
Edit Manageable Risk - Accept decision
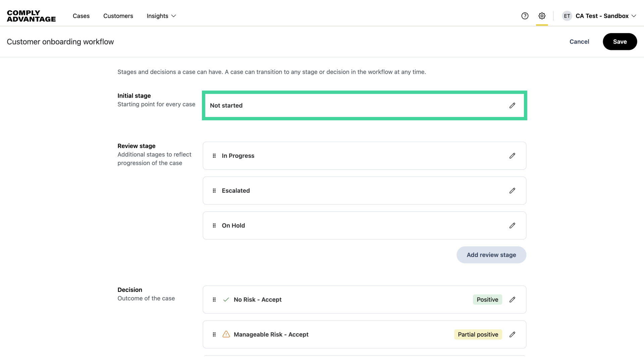click(512, 335)
